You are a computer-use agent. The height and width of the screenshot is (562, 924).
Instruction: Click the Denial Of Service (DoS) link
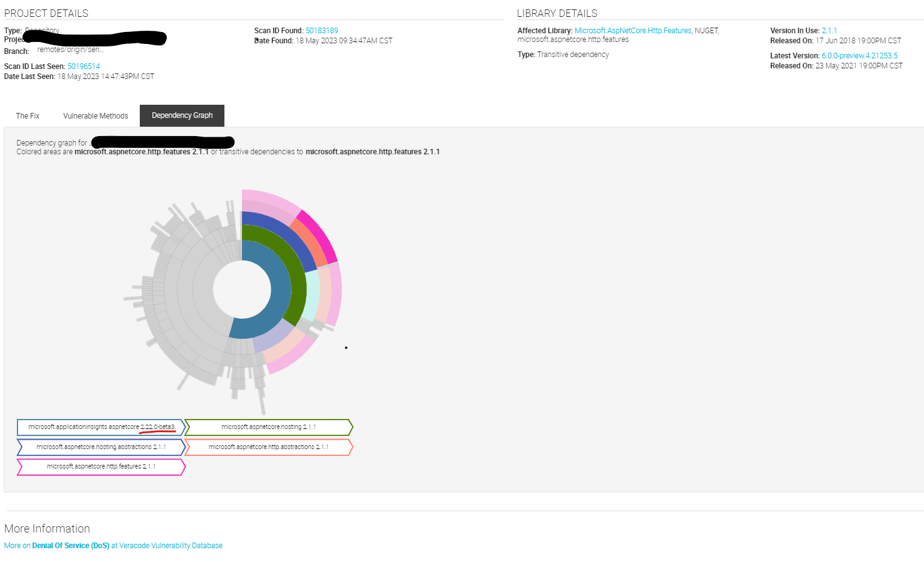coord(70,545)
